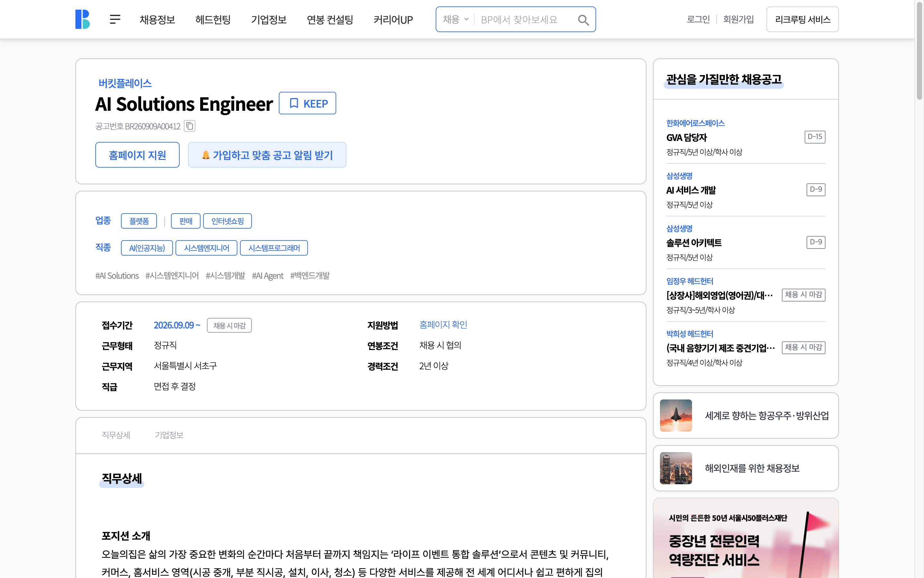Viewport: 924px width, 578px height.
Task: Click the #AI Agent hashtag
Action: click(x=267, y=276)
